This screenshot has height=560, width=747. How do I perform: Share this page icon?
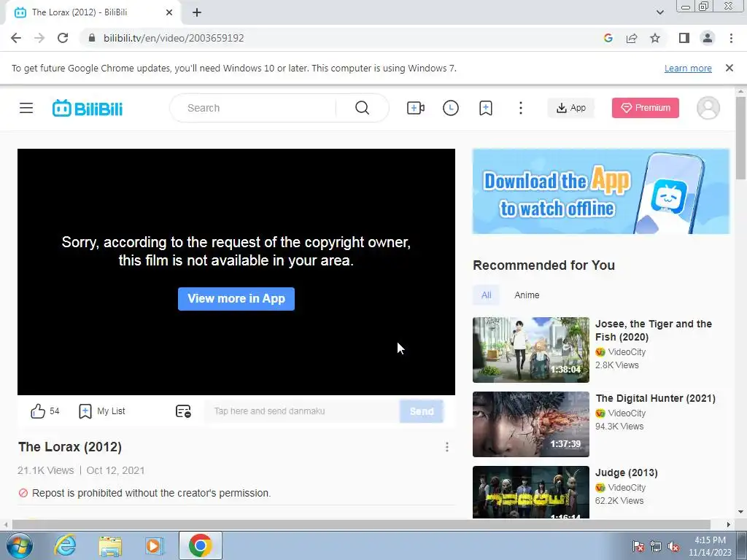632,38
